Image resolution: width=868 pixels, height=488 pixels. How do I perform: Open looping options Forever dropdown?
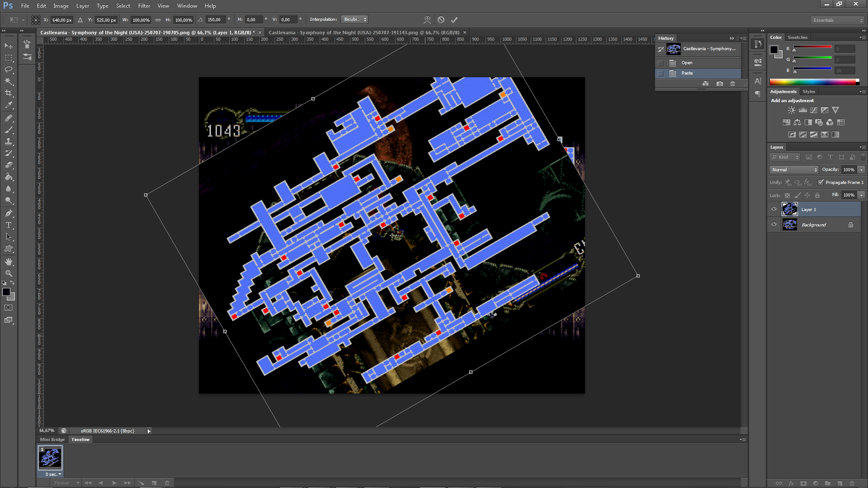point(65,483)
